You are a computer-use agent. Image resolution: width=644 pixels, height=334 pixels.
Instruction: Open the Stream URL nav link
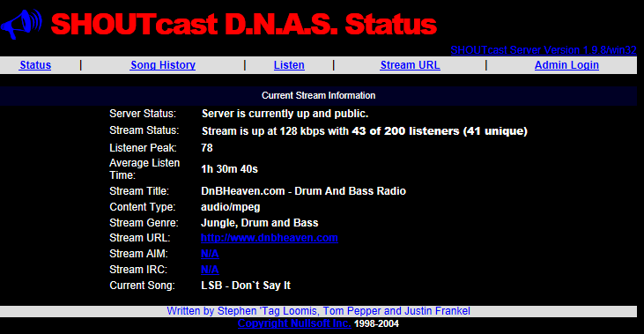point(410,65)
